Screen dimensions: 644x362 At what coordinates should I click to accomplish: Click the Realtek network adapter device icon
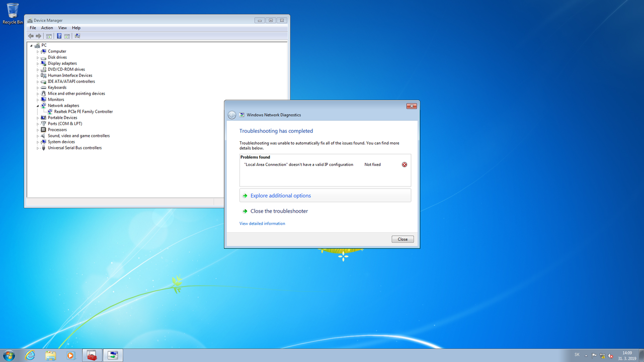point(50,112)
